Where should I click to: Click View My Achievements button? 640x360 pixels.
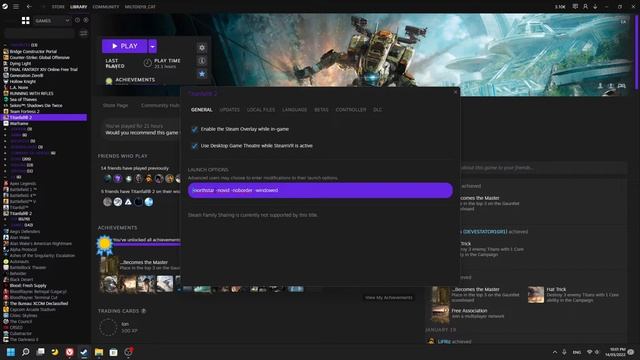389,298
